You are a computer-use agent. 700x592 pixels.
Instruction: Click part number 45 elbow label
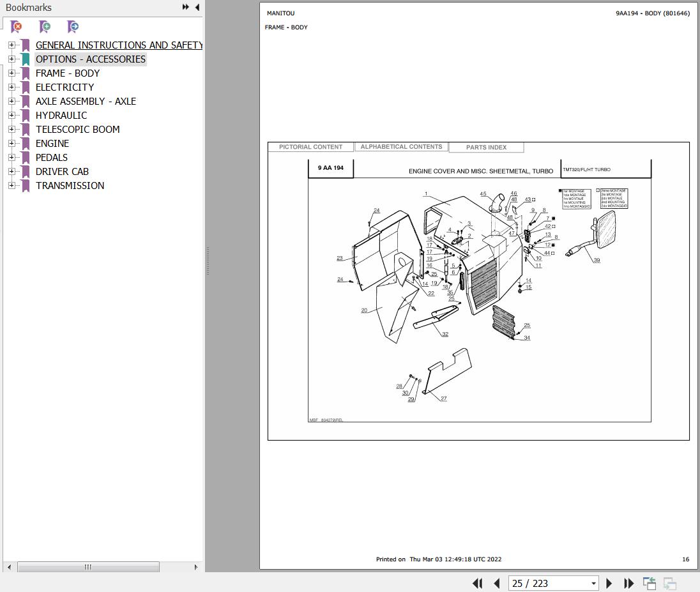[x=483, y=194]
